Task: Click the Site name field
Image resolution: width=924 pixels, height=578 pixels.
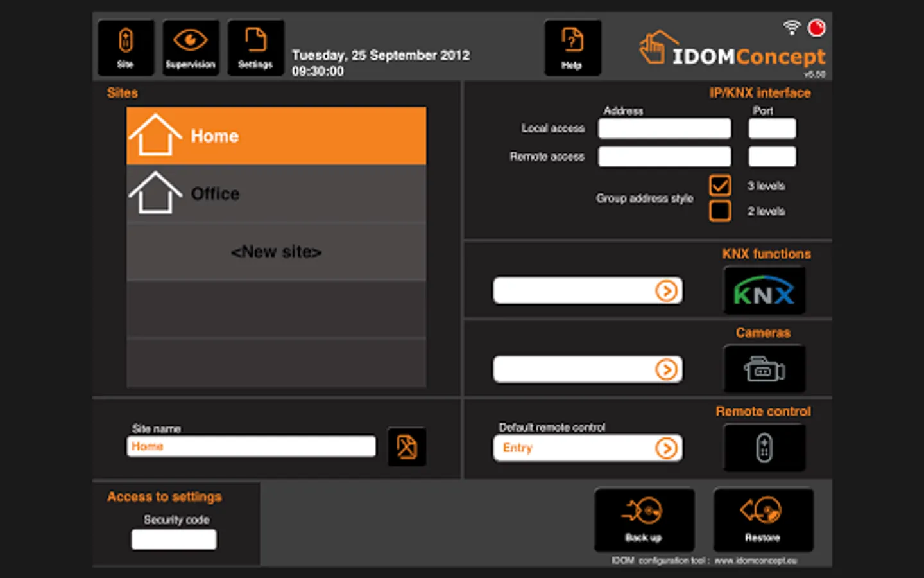Action: 251,446
